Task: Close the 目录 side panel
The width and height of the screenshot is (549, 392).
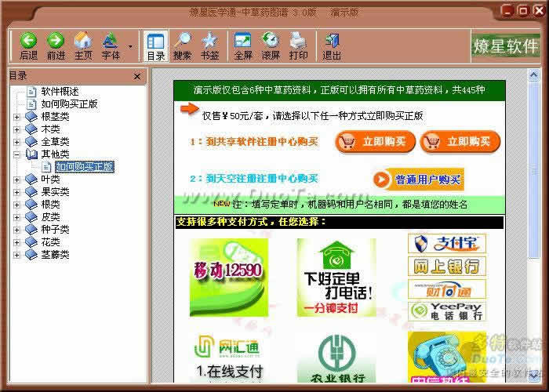Action: coord(137,76)
